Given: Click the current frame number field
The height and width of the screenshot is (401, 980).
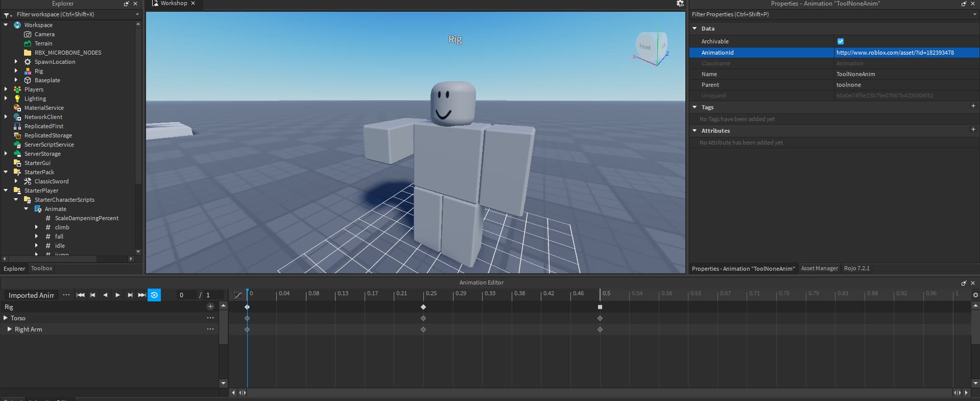Looking at the screenshot, I should click(x=186, y=295).
